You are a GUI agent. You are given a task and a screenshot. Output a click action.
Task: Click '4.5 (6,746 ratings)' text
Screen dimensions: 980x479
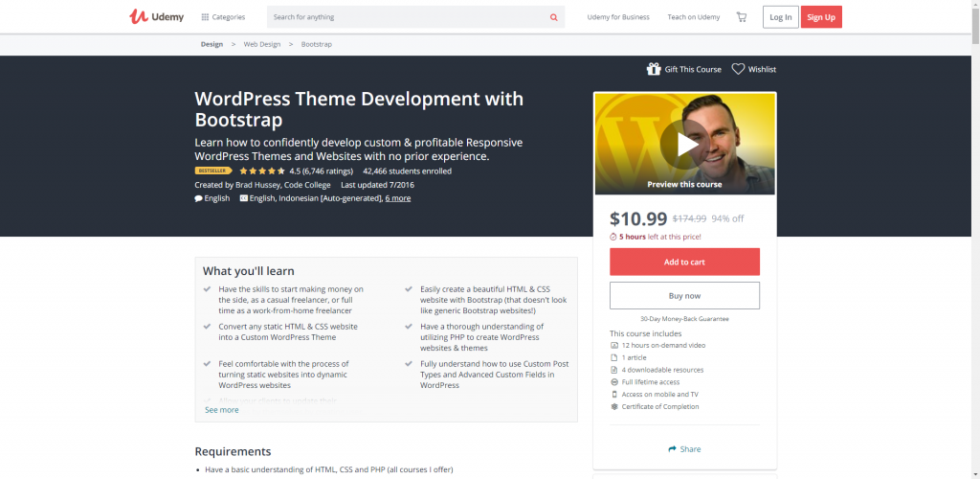coord(322,171)
